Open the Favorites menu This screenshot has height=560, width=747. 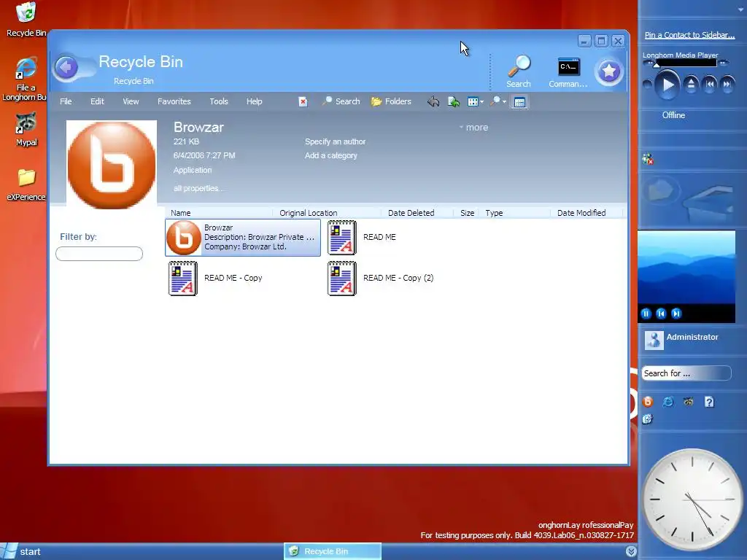(x=174, y=101)
